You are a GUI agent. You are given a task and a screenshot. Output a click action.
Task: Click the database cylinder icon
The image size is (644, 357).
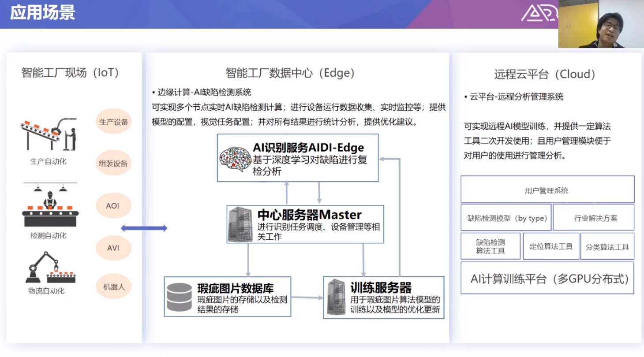click(x=180, y=297)
